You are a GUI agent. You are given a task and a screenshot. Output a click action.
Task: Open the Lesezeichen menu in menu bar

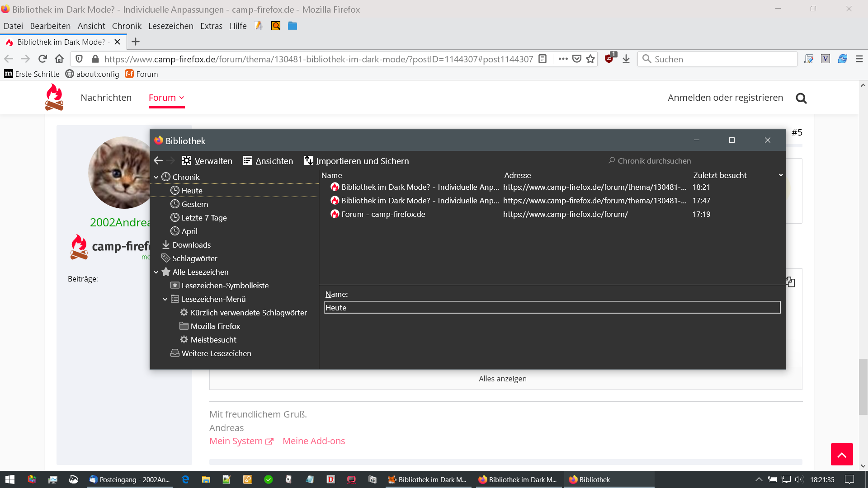coord(170,26)
